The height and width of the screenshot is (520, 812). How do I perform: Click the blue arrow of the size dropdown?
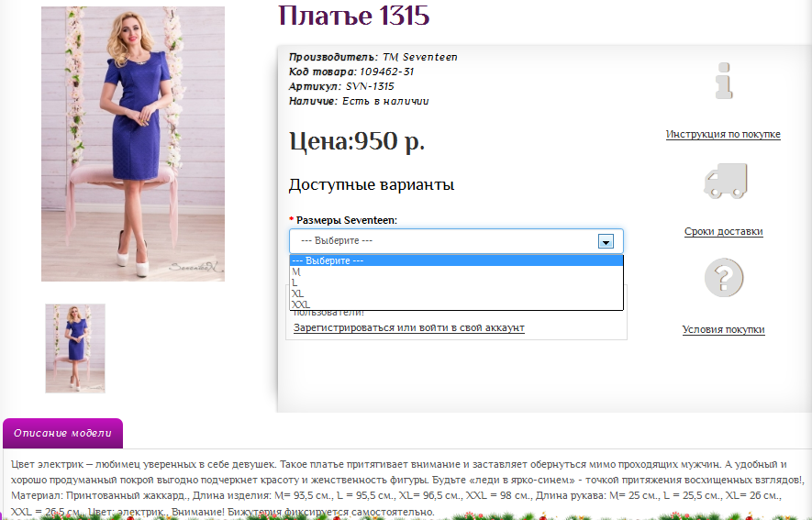606,241
